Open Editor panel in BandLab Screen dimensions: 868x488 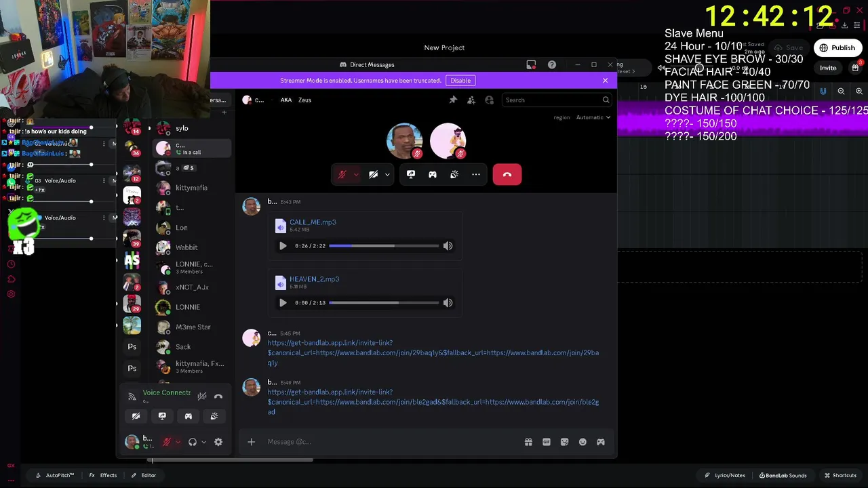(144, 475)
